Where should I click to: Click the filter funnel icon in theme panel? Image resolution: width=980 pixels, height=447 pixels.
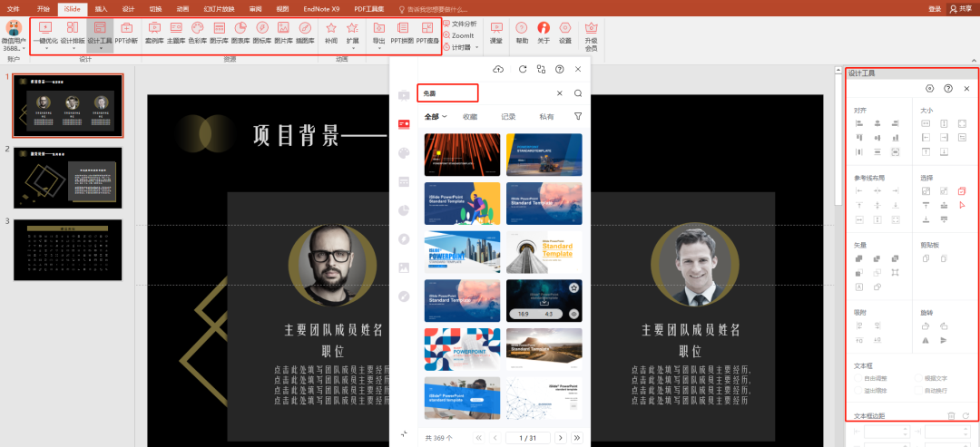(x=577, y=116)
